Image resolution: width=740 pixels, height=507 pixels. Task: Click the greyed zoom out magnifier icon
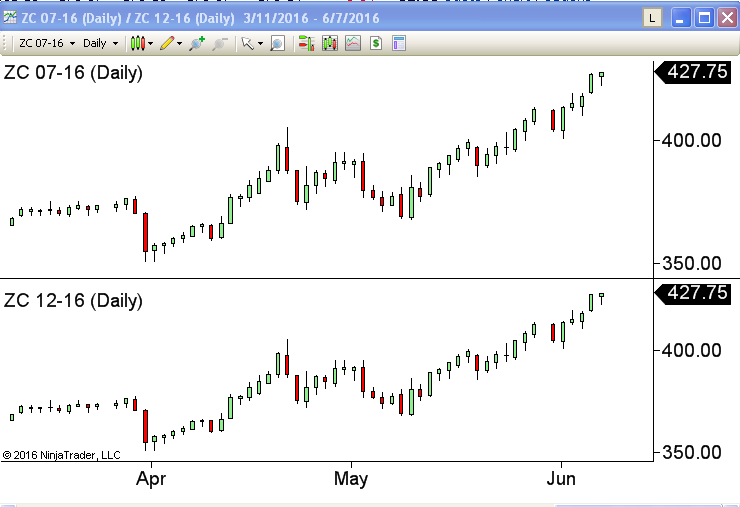219,43
